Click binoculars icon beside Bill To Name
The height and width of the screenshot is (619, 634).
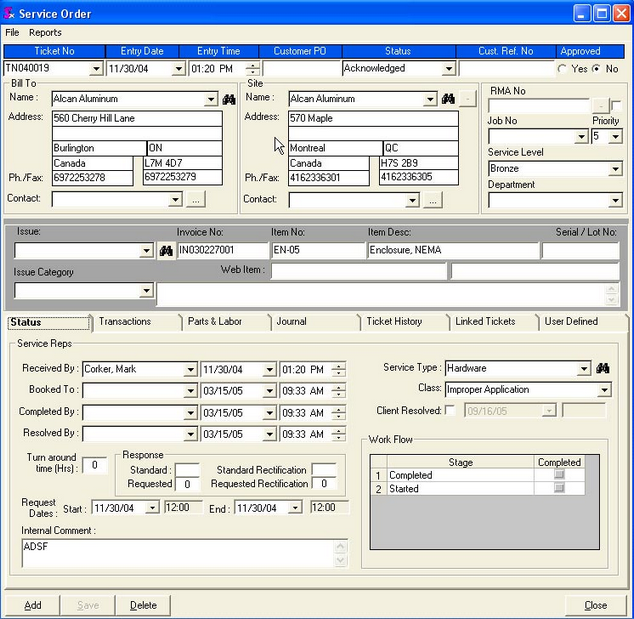(x=228, y=99)
